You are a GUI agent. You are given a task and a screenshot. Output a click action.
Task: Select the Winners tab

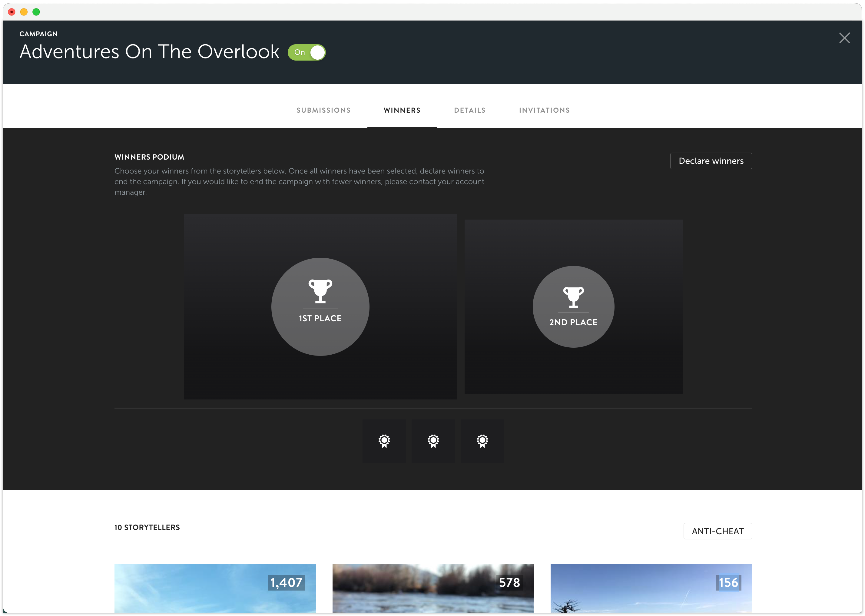[402, 110]
